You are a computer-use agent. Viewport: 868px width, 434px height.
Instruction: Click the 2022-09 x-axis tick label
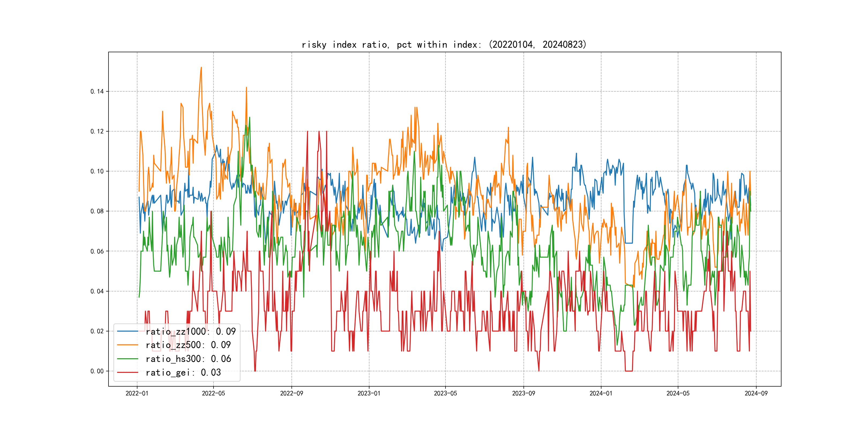tap(291, 393)
